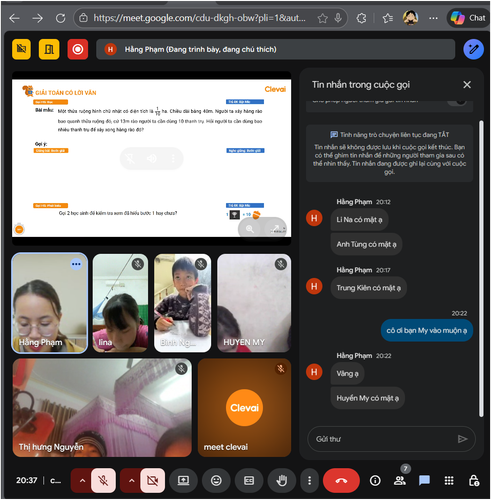Start presenting your screen
Viewport: 491px width, 500px height.
(183, 480)
